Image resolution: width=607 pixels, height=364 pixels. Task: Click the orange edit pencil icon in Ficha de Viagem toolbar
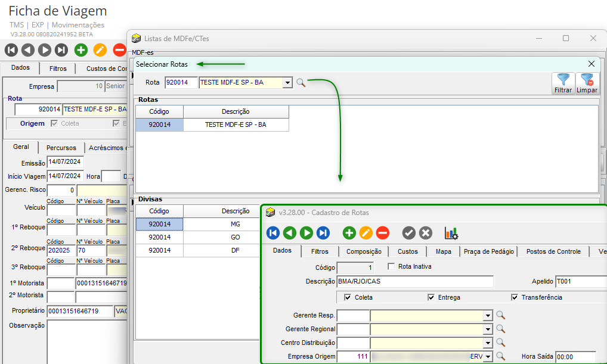[x=100, y=50]
